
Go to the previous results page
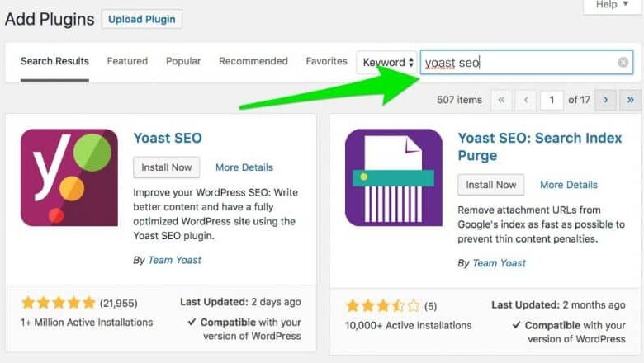(526, 100)
